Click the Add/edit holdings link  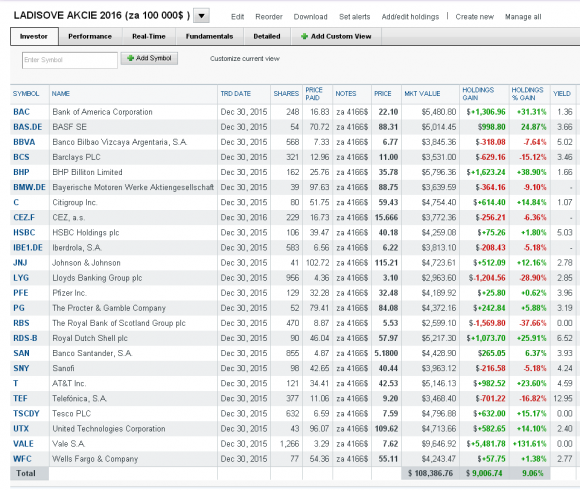(410, 17)
